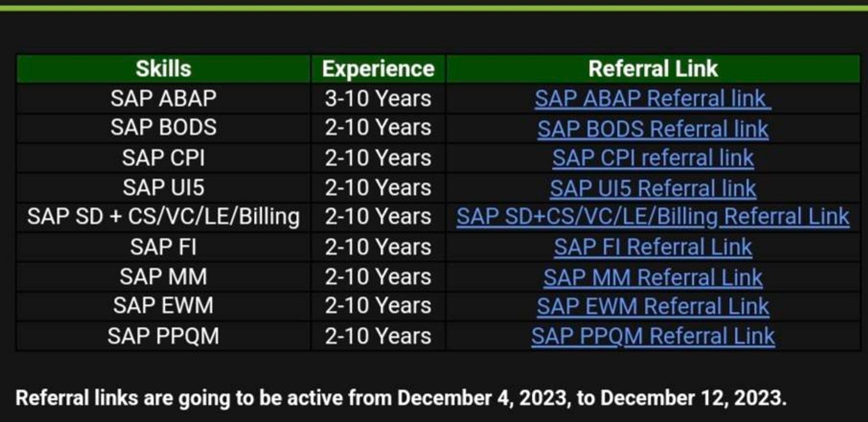Select the SAP ABAP skill cell

163,98
